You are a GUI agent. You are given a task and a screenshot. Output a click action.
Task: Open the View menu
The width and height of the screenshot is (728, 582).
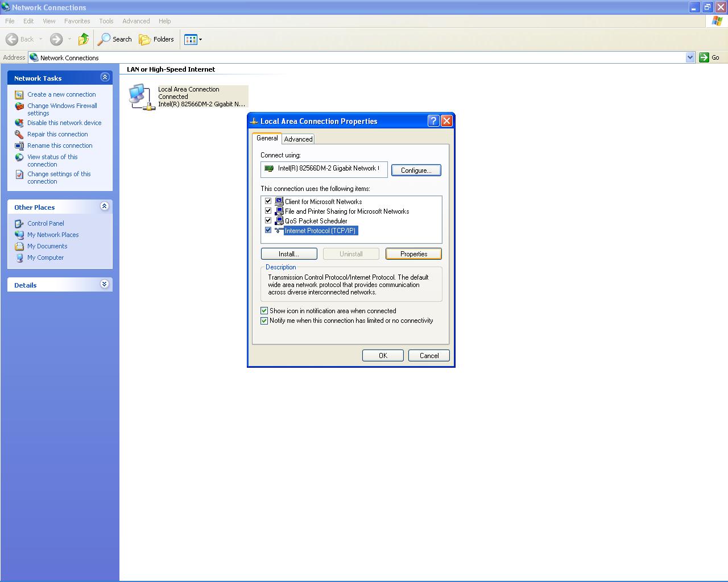tap(49, 21)
